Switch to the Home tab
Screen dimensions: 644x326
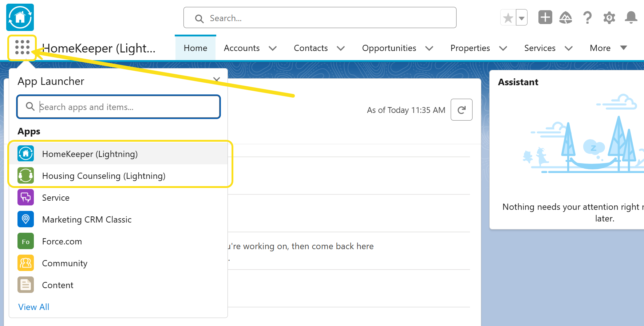(x=195, y=48)
